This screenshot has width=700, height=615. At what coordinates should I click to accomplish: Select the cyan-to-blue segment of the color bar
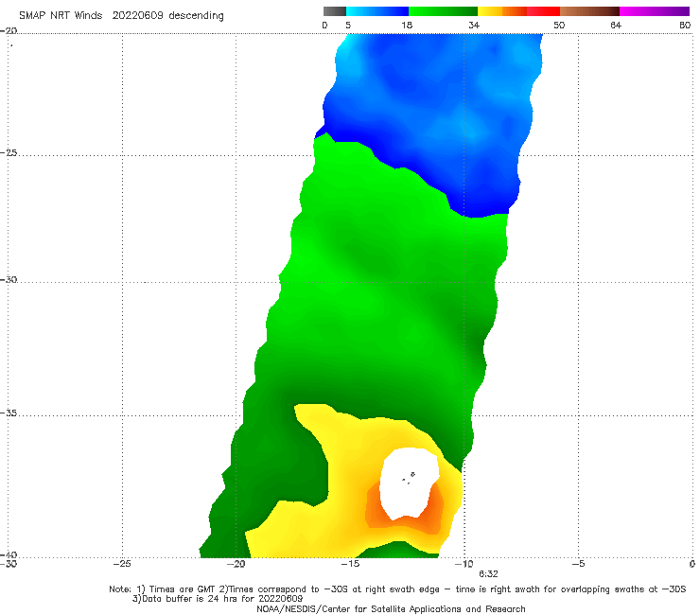point(377,11)
